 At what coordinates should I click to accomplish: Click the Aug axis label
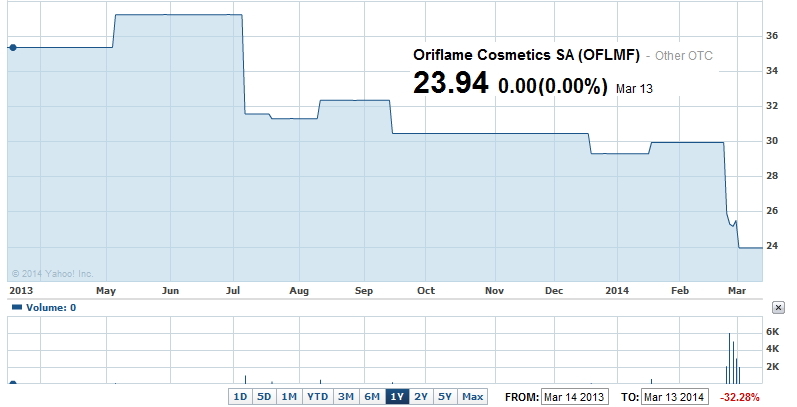pos(299,291)
